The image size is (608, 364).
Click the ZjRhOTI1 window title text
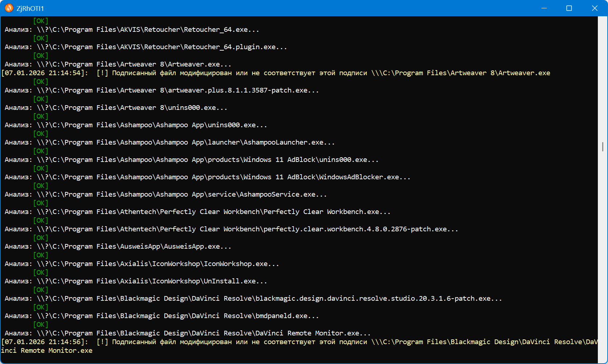(30, 8)
